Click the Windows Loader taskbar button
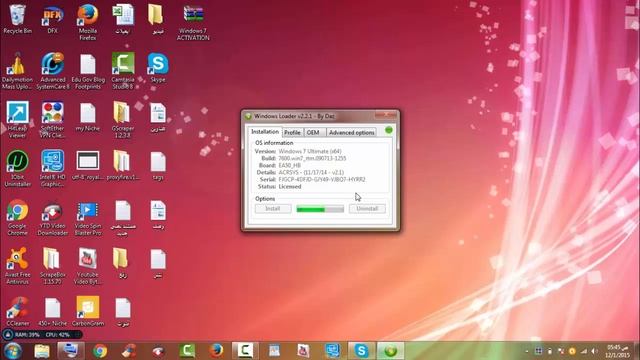 click(x=391, y=351)
